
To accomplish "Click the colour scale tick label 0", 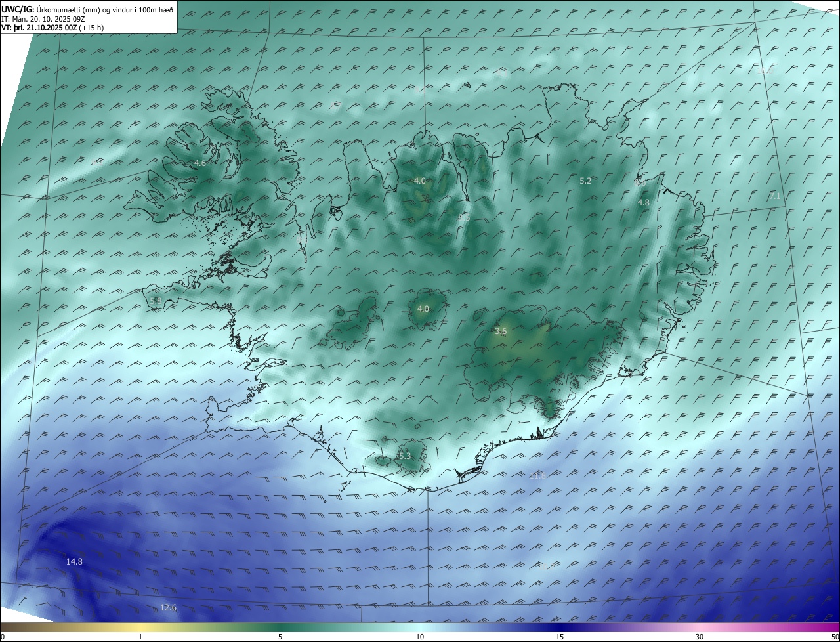I will point(3,637).
